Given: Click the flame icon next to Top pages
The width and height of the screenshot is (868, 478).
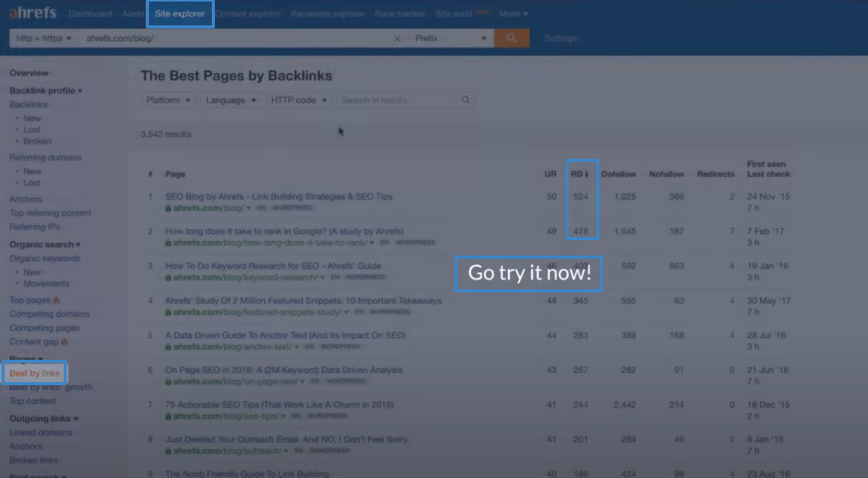Looking at the screenshot, I should (x=57, y=300).
